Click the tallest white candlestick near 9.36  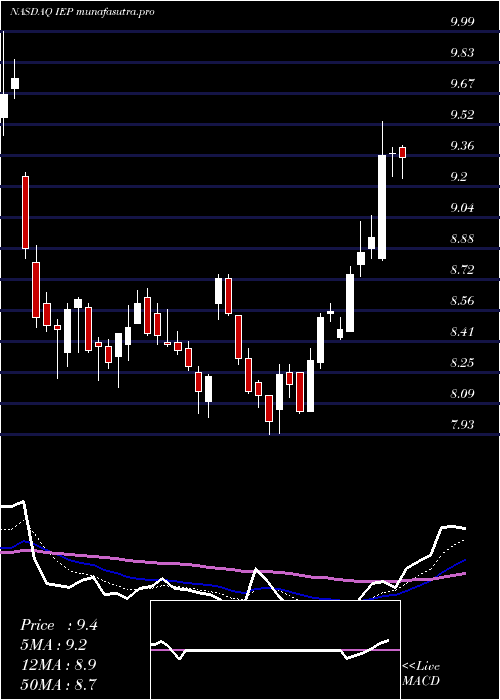pos(382,207)
